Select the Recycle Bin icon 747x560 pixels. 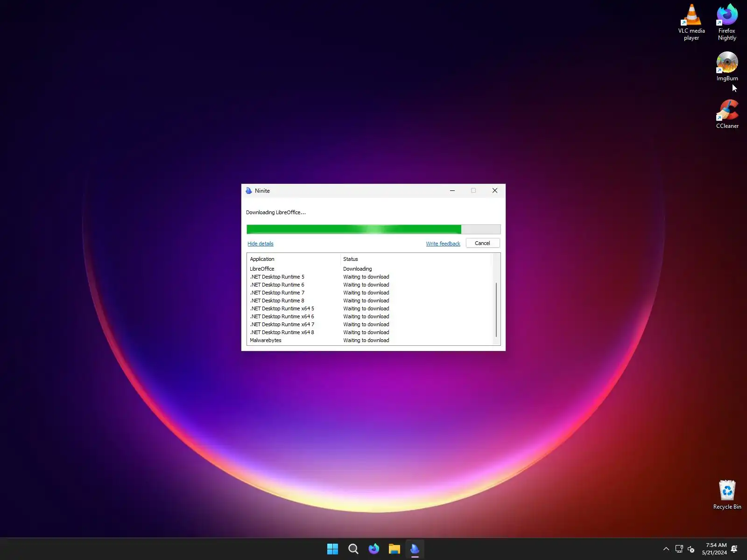coord(727,495)
